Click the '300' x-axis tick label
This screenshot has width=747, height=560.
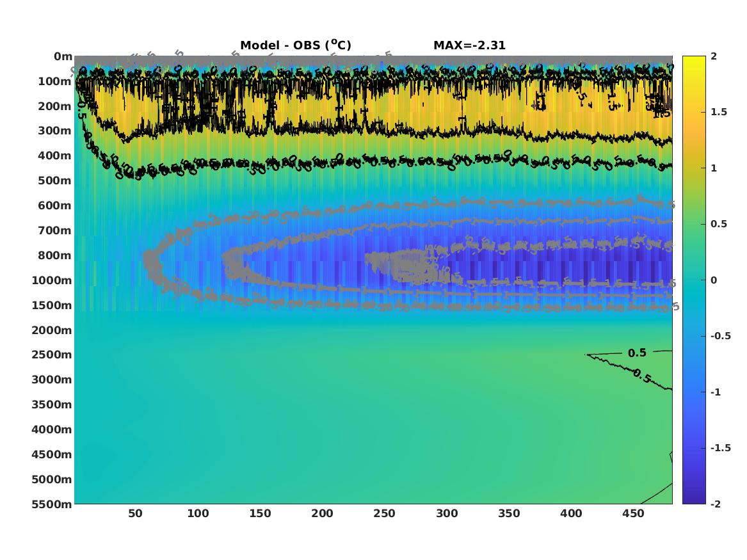tap(447, 514)
